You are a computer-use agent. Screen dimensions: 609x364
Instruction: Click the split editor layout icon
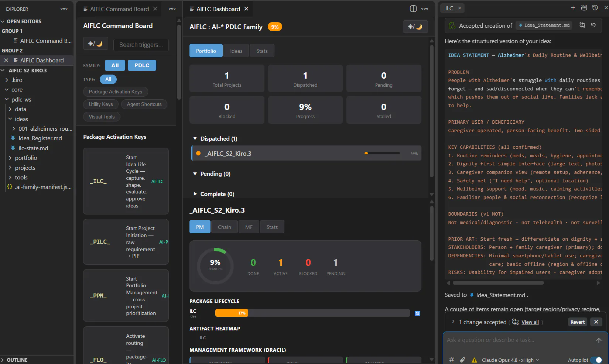[413, 9]
